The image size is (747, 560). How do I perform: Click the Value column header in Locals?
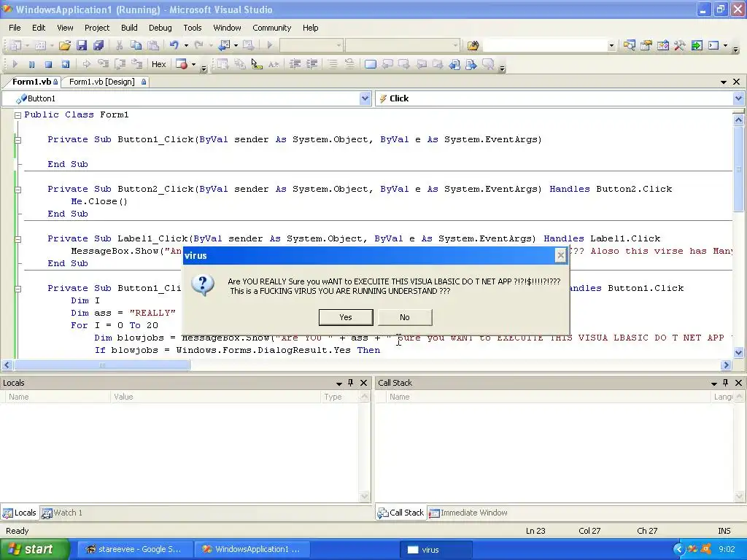coord(215,397)
